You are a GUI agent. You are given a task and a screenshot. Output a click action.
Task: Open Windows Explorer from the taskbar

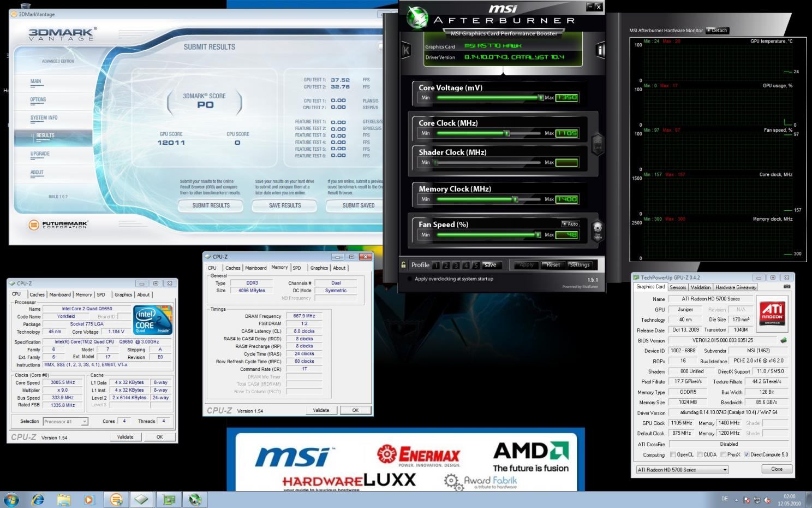64,499
